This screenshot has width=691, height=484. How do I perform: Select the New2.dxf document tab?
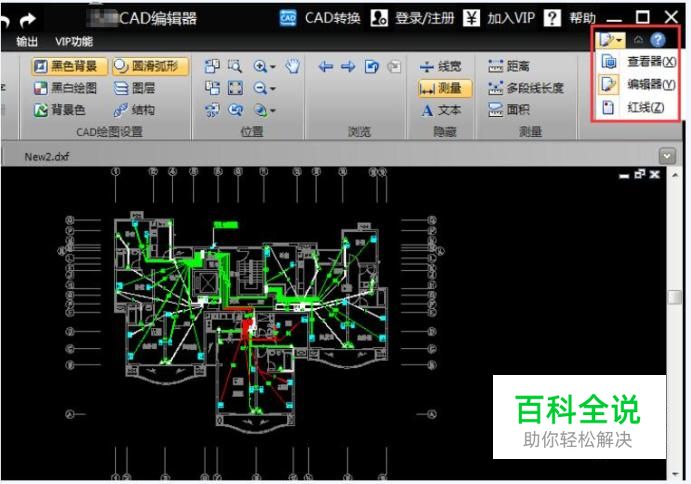[46, 157]
